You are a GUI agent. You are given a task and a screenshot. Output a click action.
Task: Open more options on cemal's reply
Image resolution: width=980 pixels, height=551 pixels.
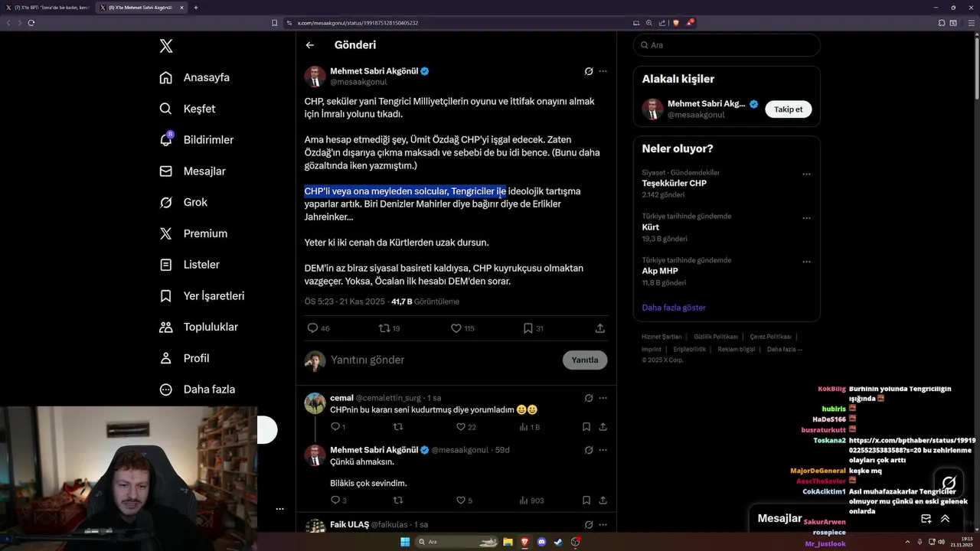(x=603, y=398)
